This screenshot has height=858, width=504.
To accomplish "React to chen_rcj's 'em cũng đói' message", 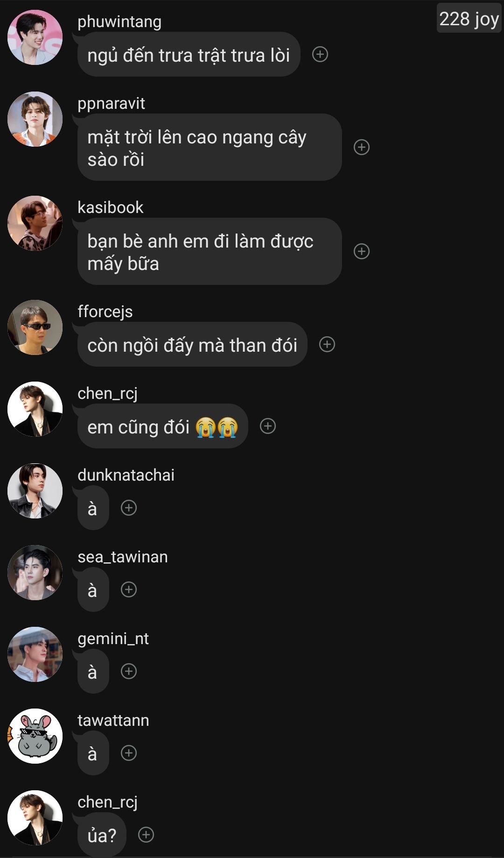I will [x=268, y=426].
